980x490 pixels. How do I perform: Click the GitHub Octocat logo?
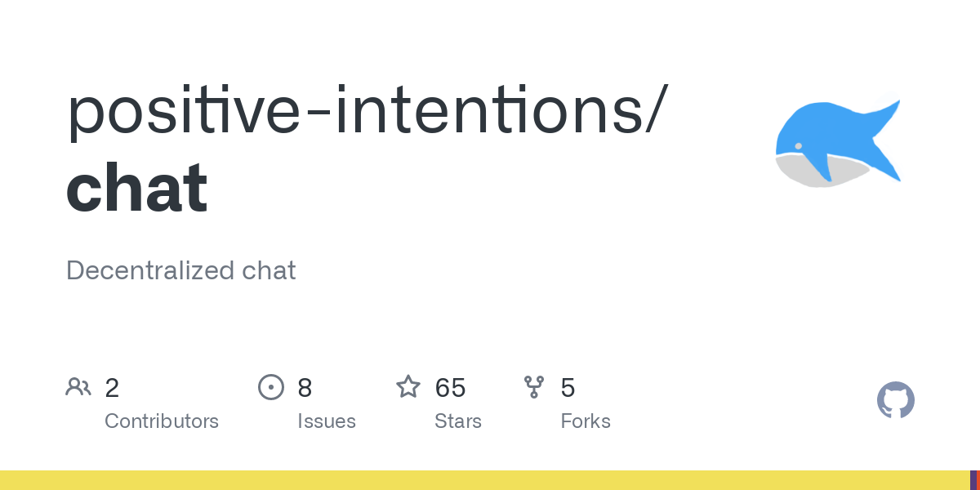tap(895, 401)
